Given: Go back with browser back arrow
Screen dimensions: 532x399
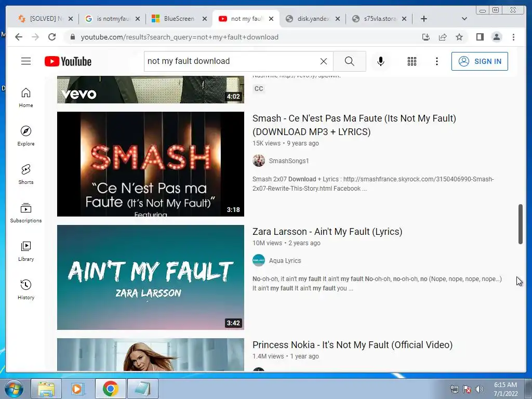Looking at the screenshot, I should (x=19, y=37).
